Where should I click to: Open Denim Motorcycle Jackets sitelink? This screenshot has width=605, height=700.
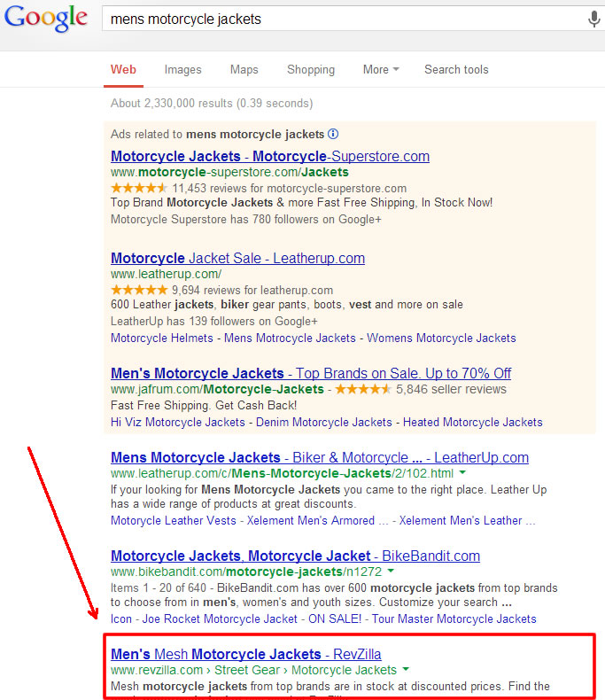[324, 423]
